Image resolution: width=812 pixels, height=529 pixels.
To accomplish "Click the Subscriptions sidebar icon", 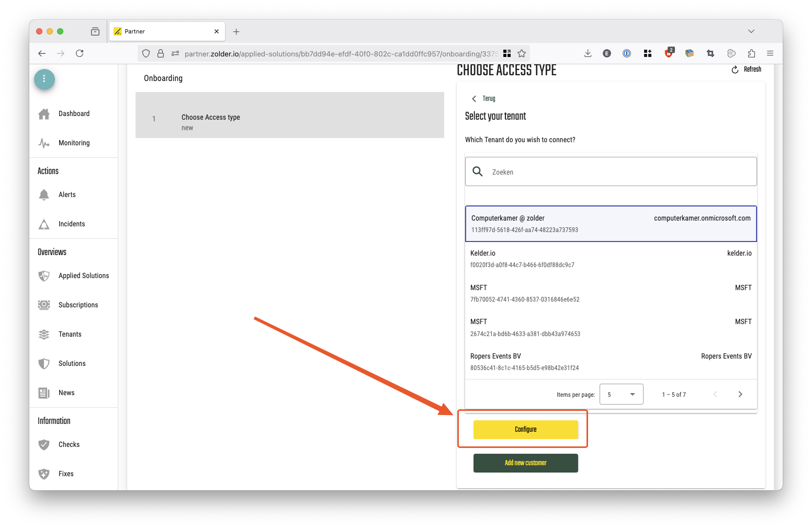I will (x=44, y=305).
